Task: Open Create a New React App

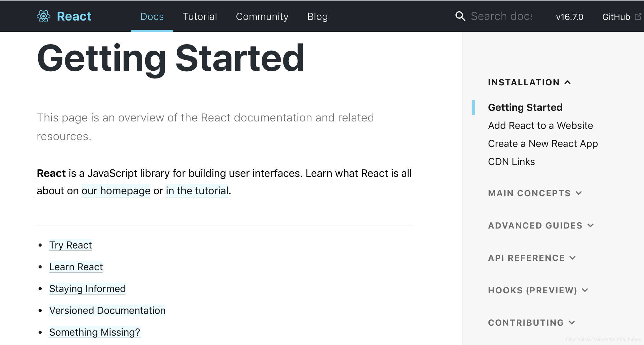Action: click(x=543, y=144)
